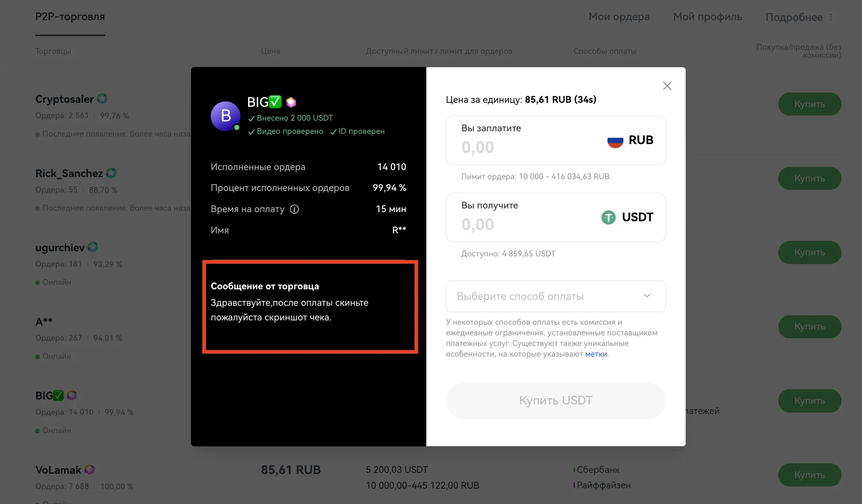
Task: Select the P2P-торговля tab
Action: pyautogui.click(x=70, y=17)
